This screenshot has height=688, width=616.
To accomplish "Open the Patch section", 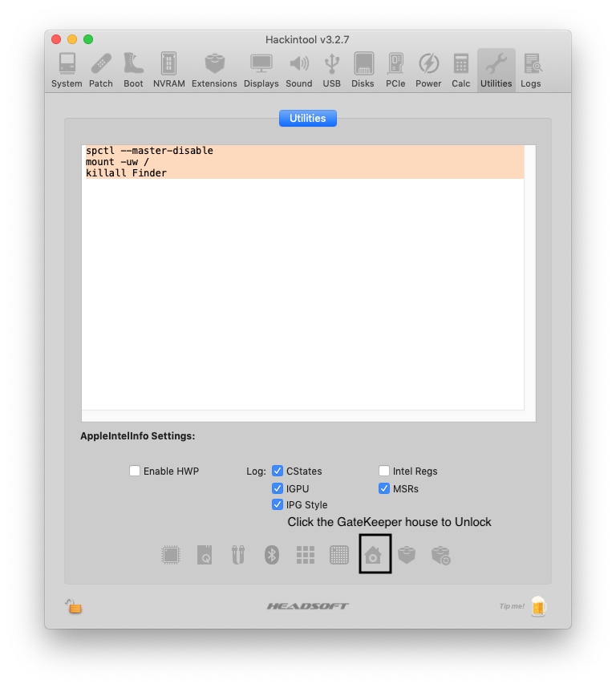I will coord(101,71).
